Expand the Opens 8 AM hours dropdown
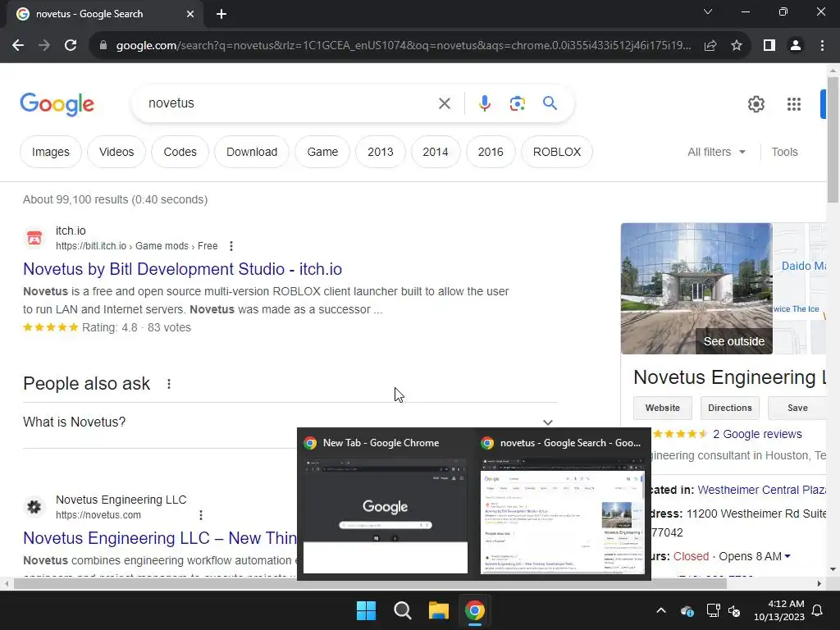The height and width of the screenshot is (630, 840). (755, 557)
